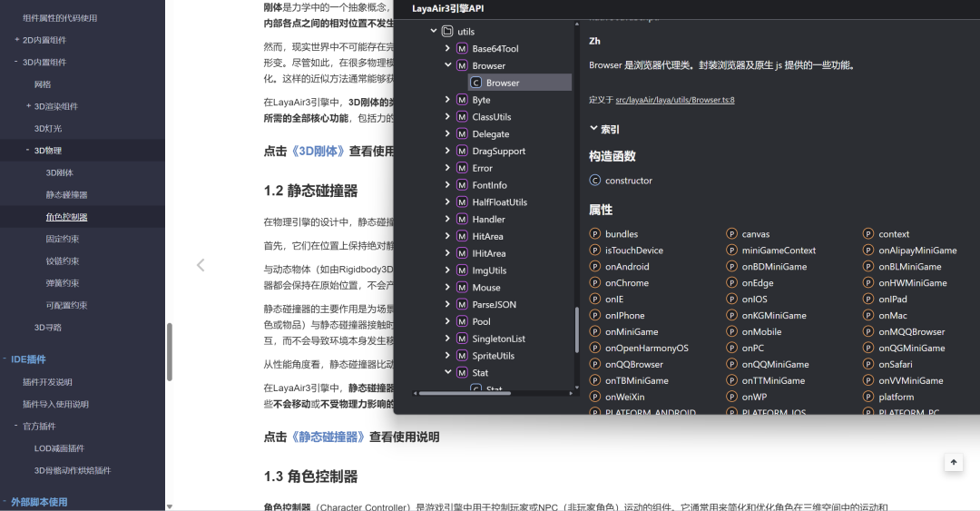
Task: Click the previous page chevron arrow
Action: click(x=201, y=265)
